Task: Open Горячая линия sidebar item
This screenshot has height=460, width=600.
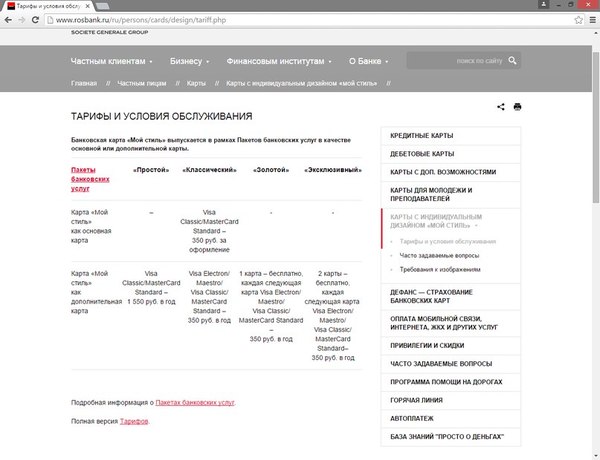Action: coord(451,400)
